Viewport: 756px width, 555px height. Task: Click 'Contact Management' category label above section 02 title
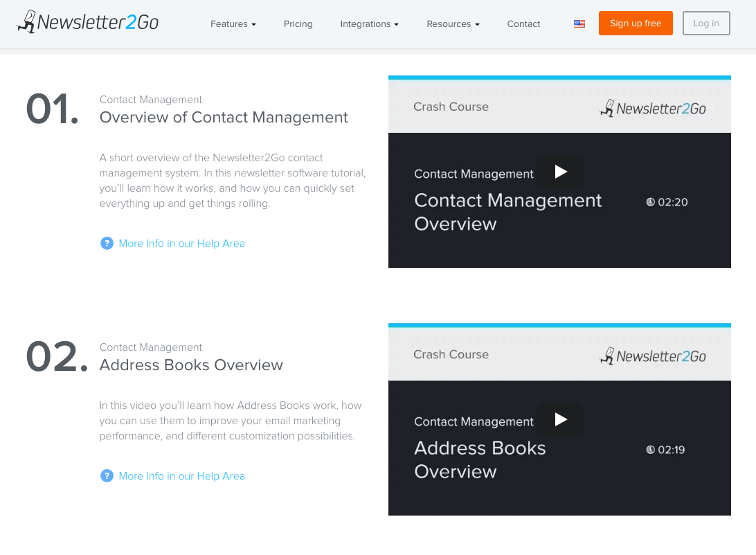[150, 347]
